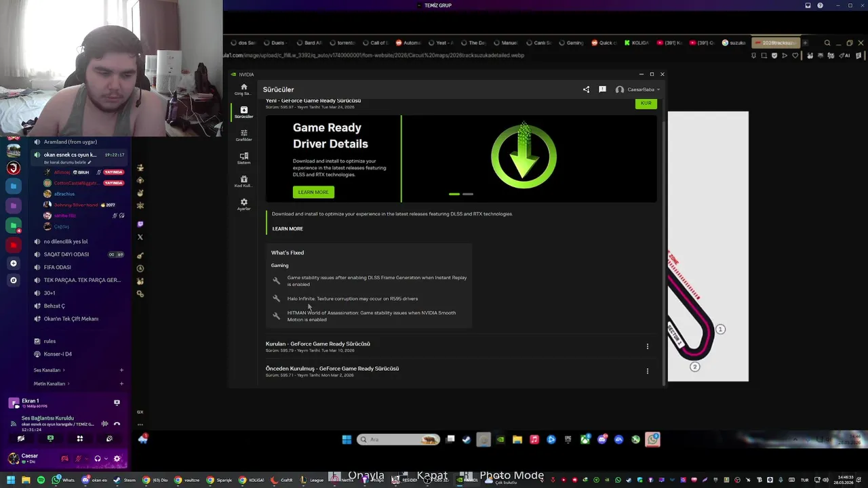Select Önceden Kurulmuş - GeForce Game Ready Sürücüsü
Viewport: 868px width, 488px height.
pos(332,369)
